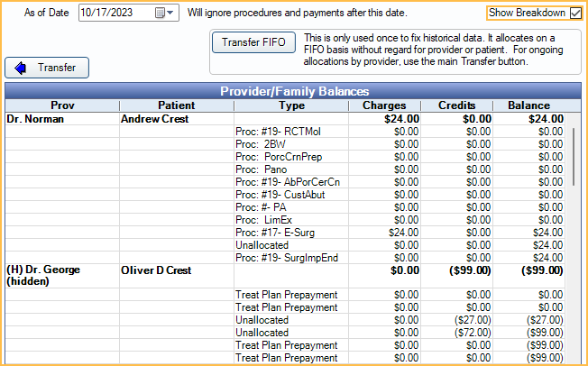This screenshot has height=366, width=588.
Task: Select the Proc: #17- E-Surg row
Action: (x=275, y=232)
